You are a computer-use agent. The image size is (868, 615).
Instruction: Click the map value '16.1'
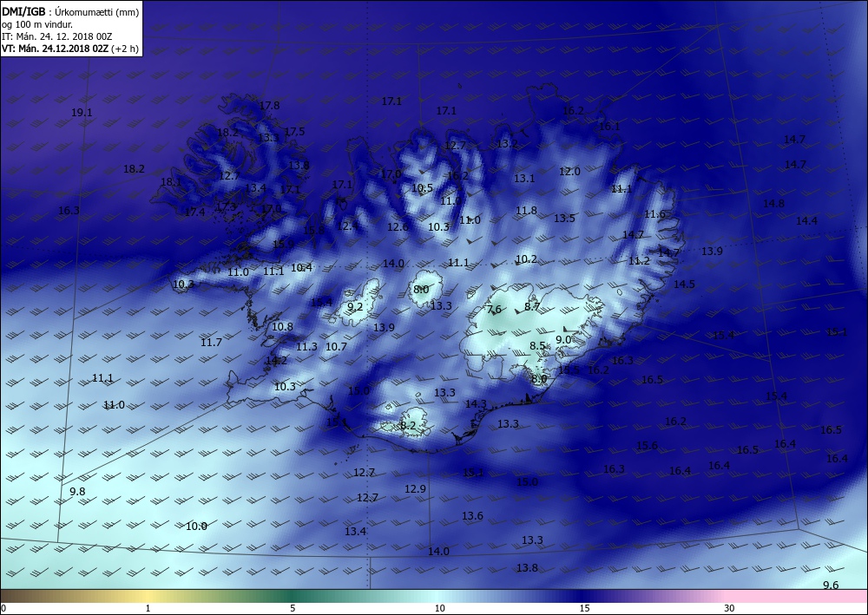[609, 126]
